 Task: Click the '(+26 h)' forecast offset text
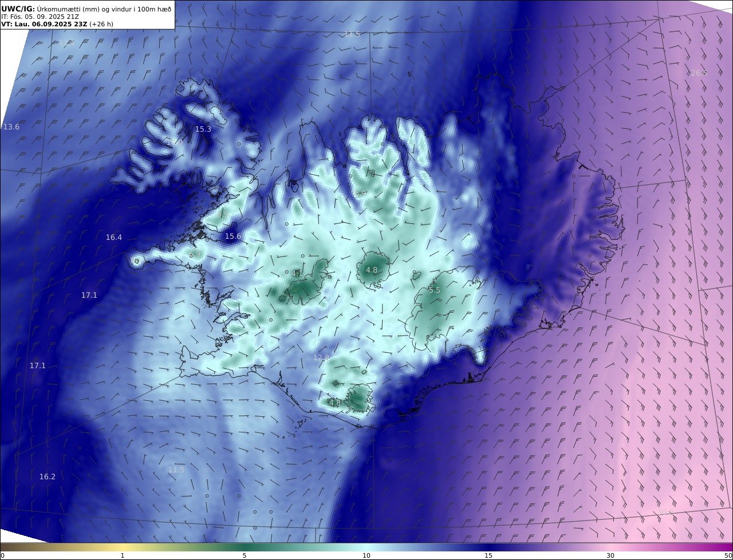(101, 24)
